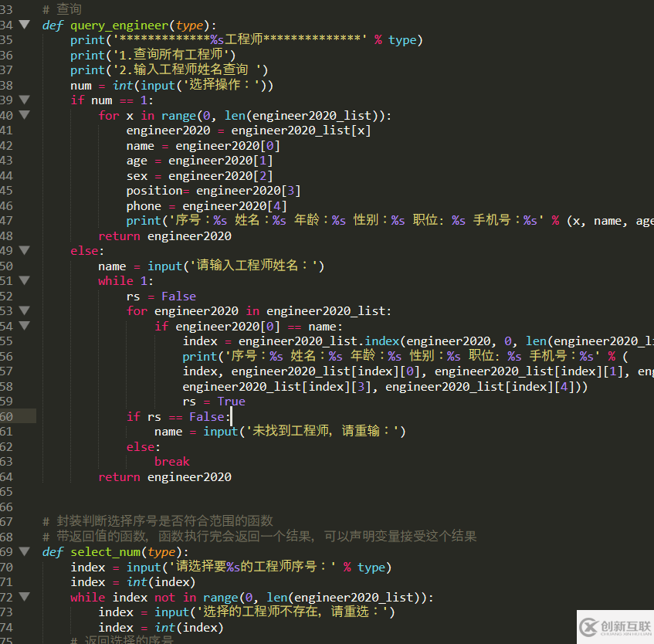Image resolution: width=654 pixels, height=644 pixels.
Task: Click 'return engineer2020' on line 64
Action: click(164, 476)
